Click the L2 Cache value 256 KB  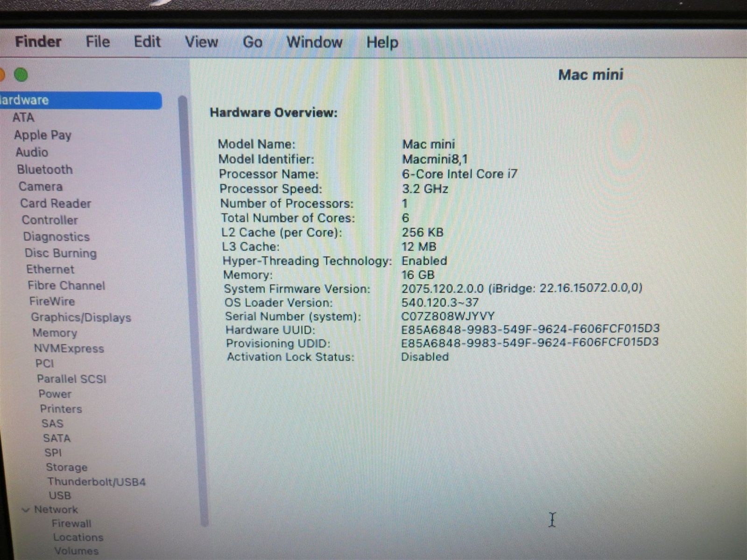423,232
